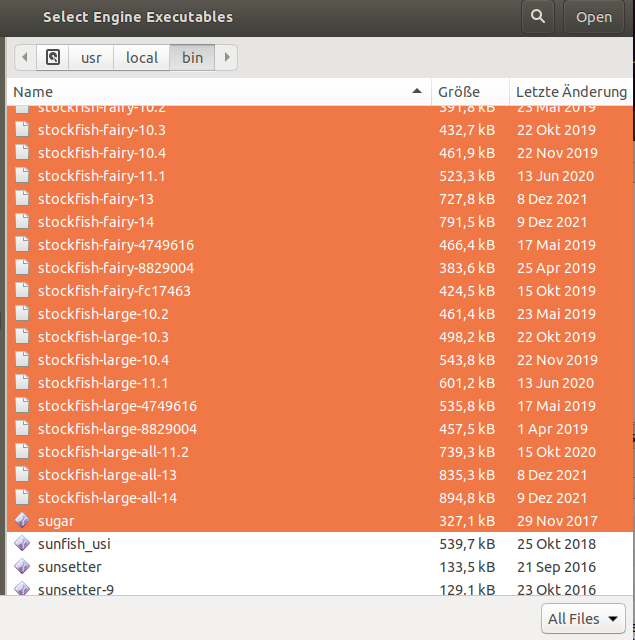Viewport: 635px width, 640px height.
Task: Sort by the Name column header
Action: click(x=219, y=92)
